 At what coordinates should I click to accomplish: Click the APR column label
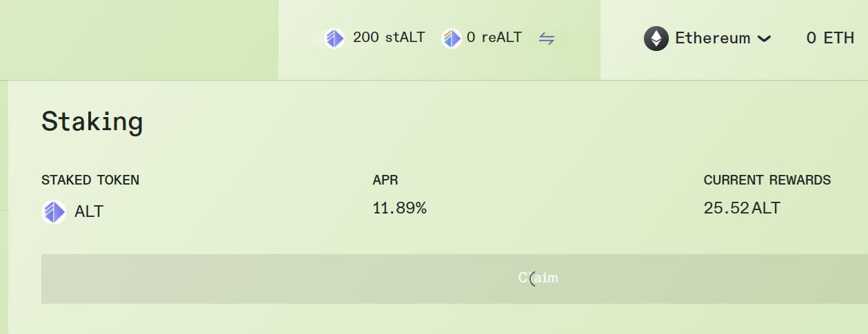click(x=385, y=180)
